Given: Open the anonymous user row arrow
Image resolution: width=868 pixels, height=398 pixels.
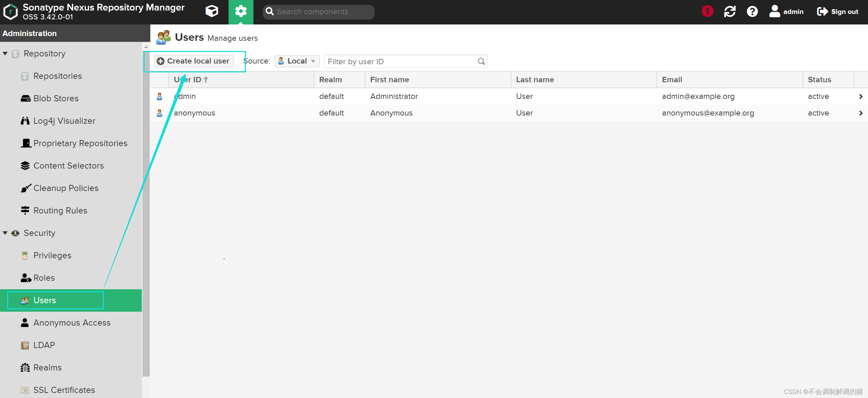Looking at the screenshot, I should [x=861, y=113].
